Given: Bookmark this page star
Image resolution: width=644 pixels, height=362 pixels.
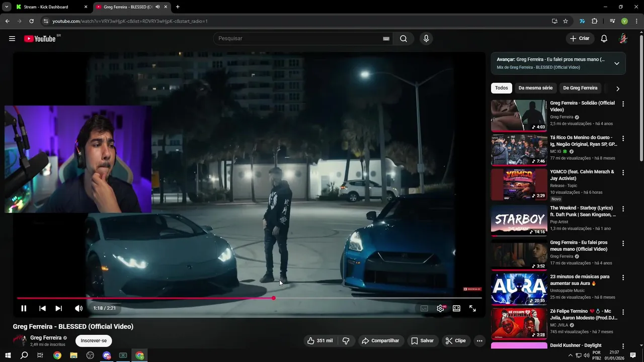Looking at the screenshot, I should [x=566, y=21].
